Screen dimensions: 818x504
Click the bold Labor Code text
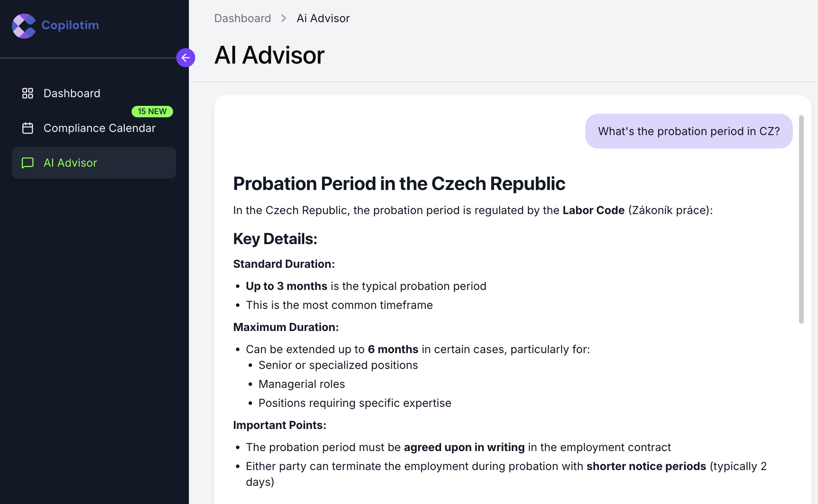click(x=594, y=210)
